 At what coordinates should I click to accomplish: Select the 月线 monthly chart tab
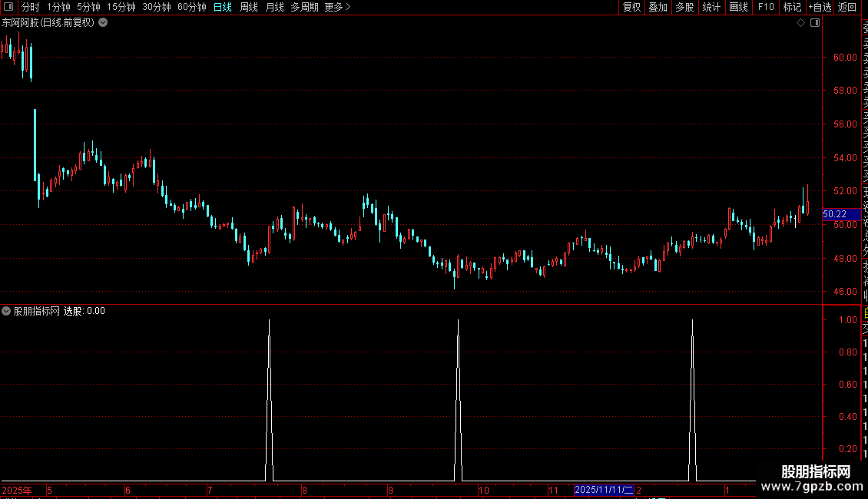click(x=274, y=7)
